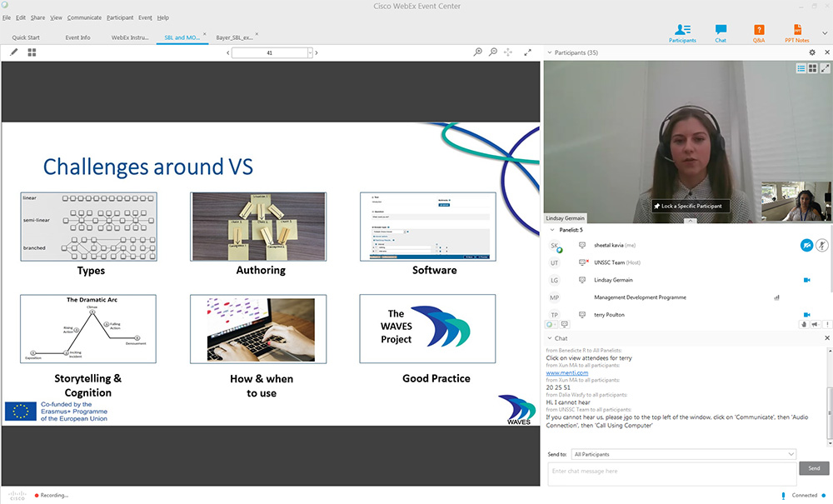The image size is (833, 504).
Task: Click the monitor icon below panelist list
Action: [x=564, y=324]
